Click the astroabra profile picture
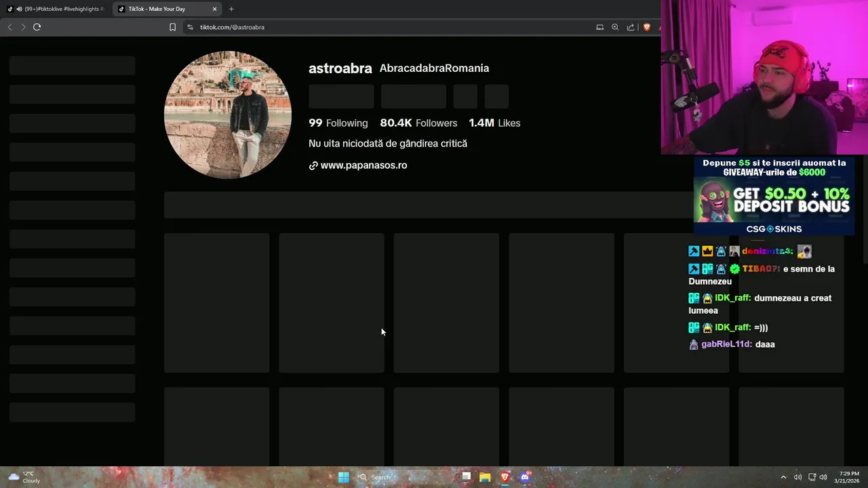Viewport: 868px width, 488px height. point(228,115)
